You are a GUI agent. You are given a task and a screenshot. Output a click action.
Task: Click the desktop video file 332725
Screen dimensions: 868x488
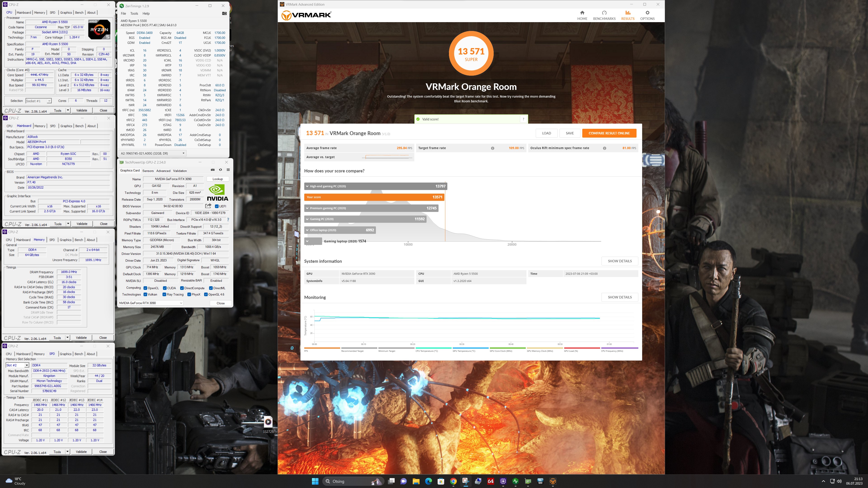(268, 424)
